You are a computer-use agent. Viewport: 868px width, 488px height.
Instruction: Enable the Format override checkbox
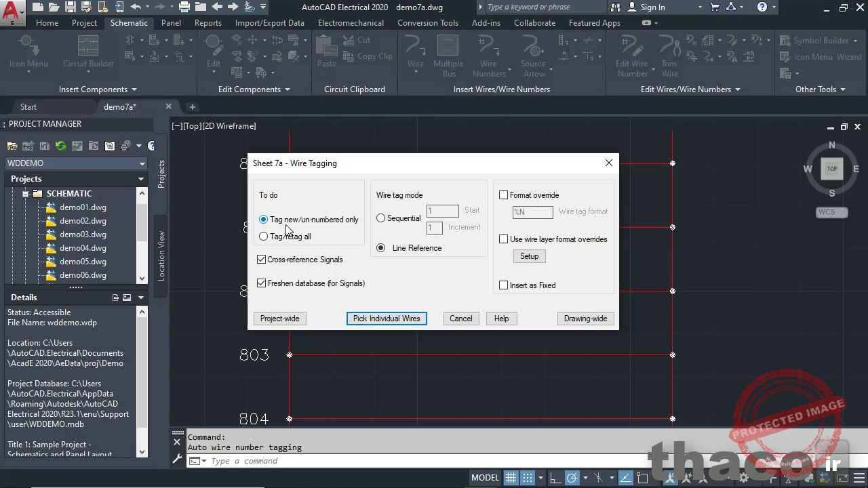[x=504, y=195]
